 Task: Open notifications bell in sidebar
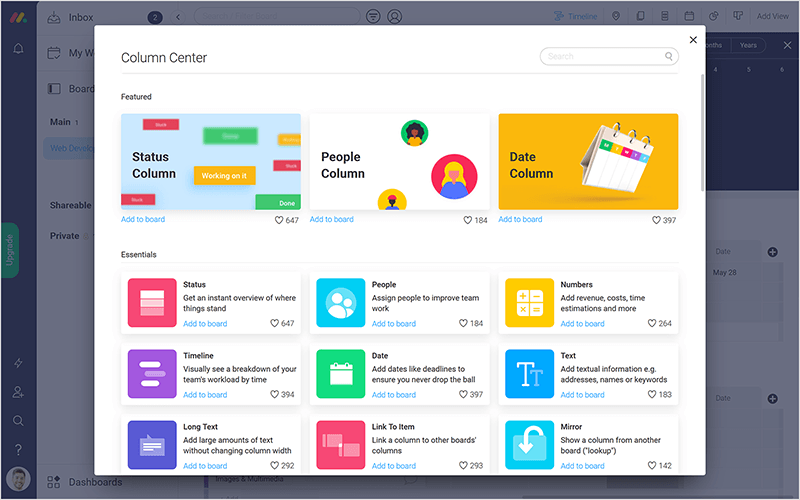coord(18,48)
